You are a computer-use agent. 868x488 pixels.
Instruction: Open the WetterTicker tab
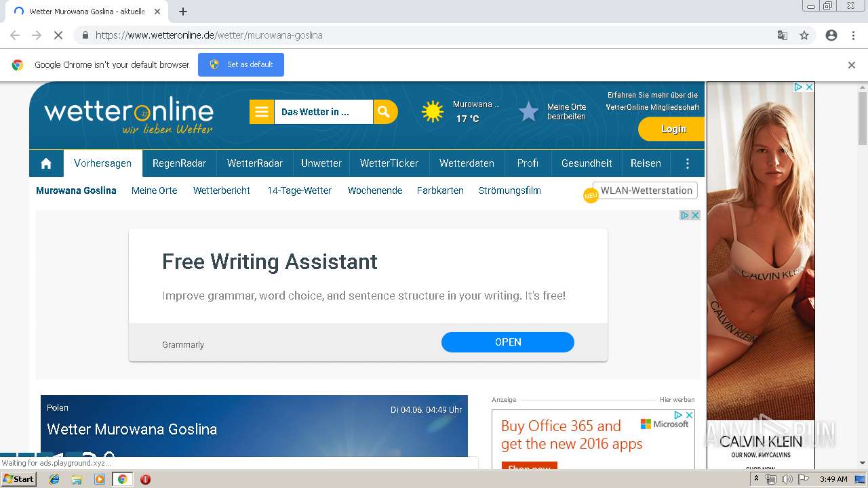[x=389, y=163]
